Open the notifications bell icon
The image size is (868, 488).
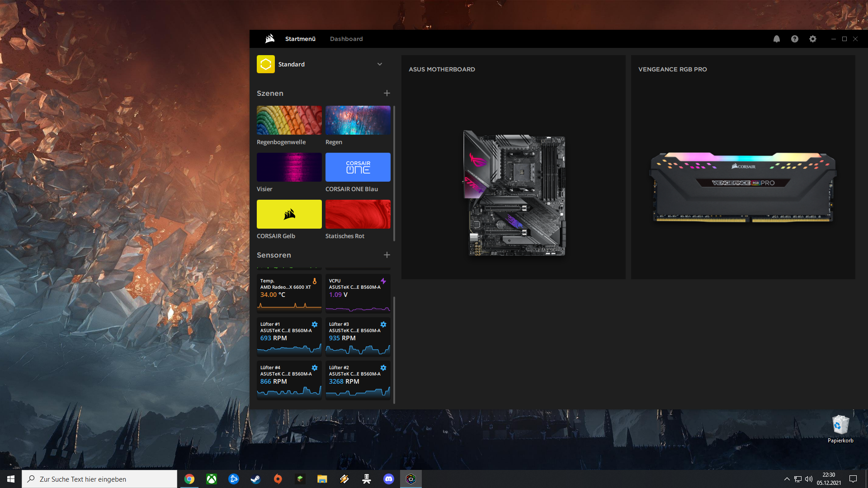[776, 39]
